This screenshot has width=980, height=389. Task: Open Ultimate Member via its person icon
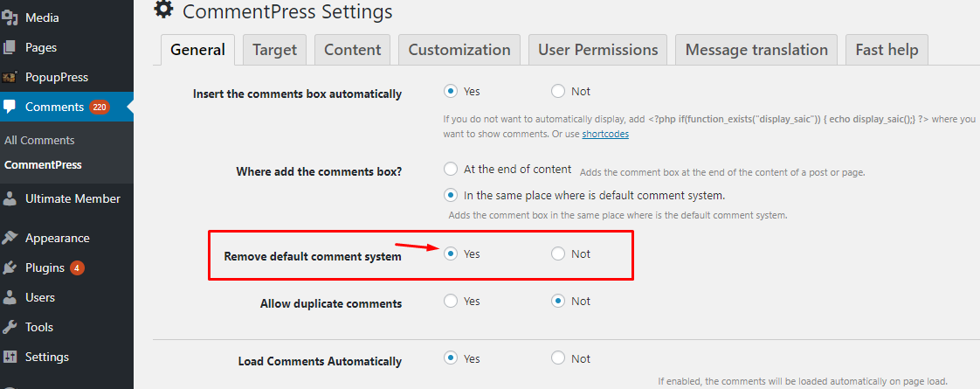click(x=10, y=199)
